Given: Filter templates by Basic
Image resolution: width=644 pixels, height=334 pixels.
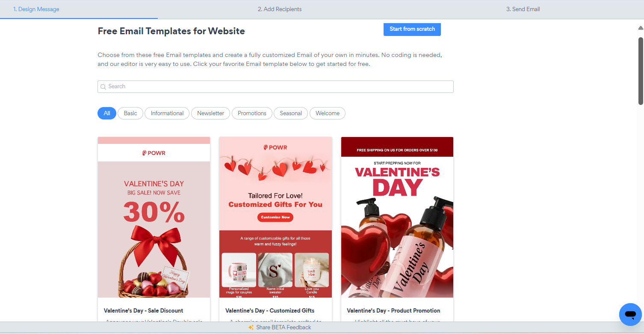Looking at the screenshot, I should click(x=130, y=113).
